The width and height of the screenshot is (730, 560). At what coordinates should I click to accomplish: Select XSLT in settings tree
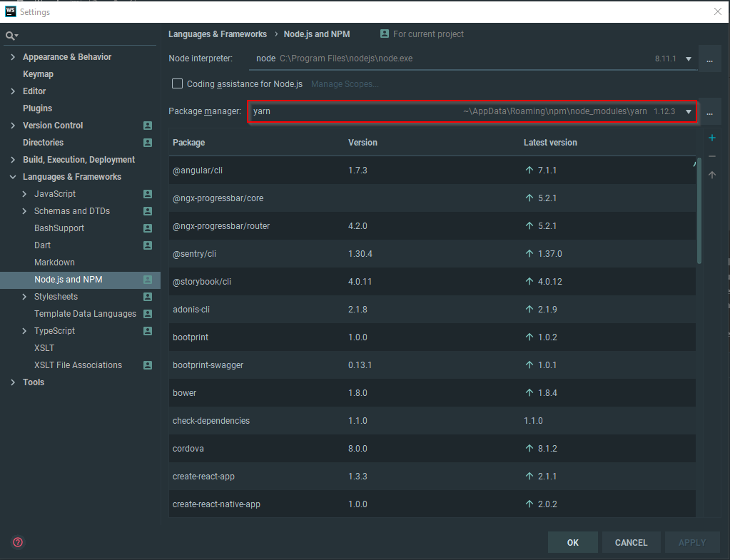44,347
